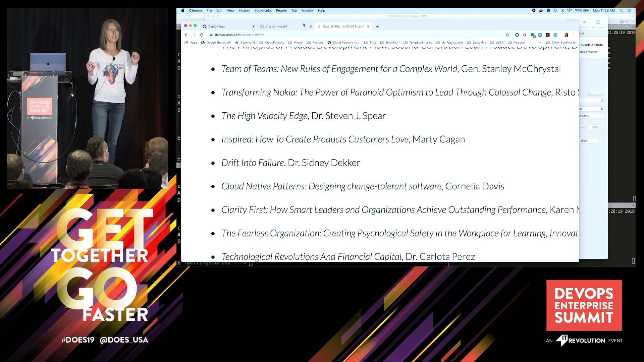The width and height of the screenshot is (644, 362).
Task: Open macOS Spotlight search
Action: [x=621, y=10]
